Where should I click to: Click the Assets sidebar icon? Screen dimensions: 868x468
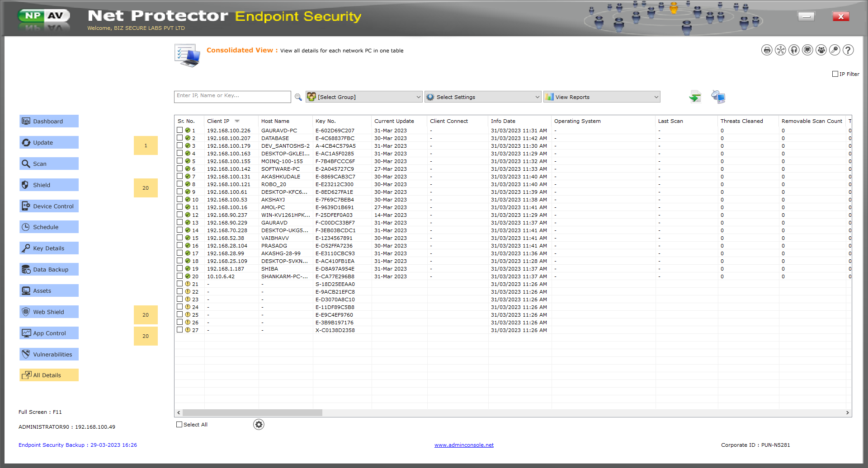point(26,291)
